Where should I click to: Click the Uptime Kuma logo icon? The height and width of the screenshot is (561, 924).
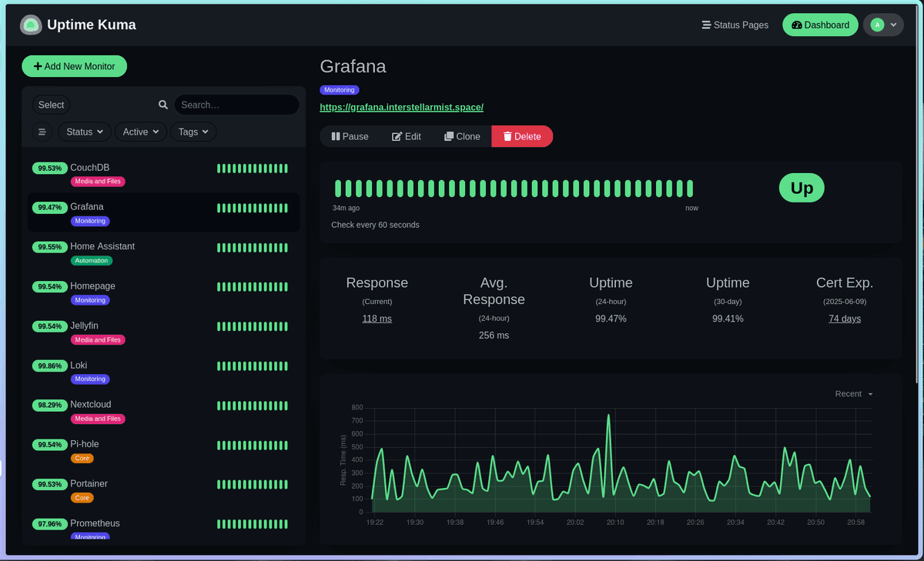pyautogui.click(x=31, y=25)
